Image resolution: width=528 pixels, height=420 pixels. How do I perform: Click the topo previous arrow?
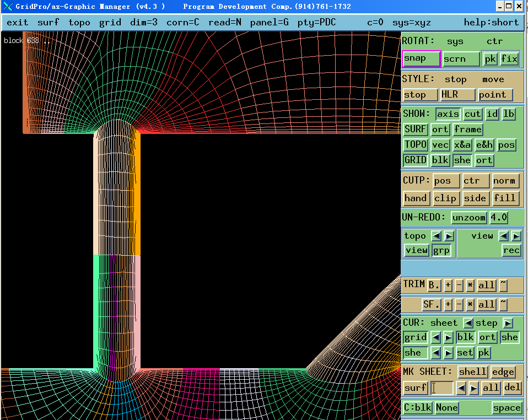(x=436, y=236)
